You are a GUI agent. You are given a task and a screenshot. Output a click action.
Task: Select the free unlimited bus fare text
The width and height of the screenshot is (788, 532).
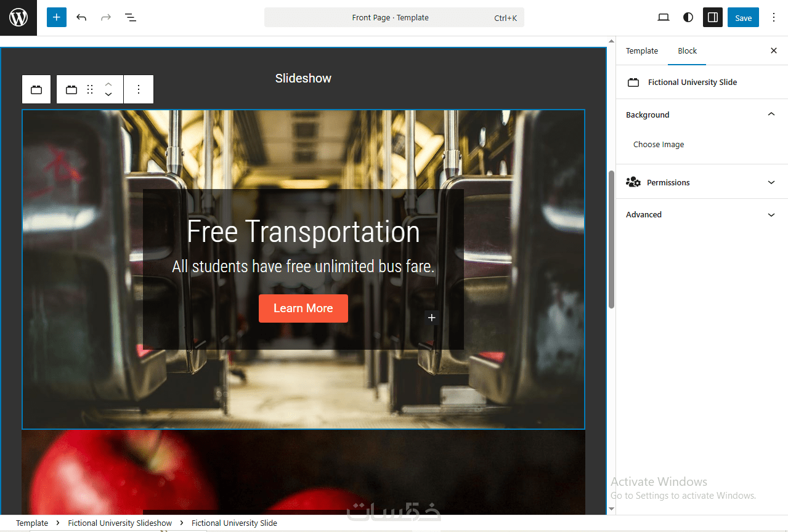coord(303,267)
